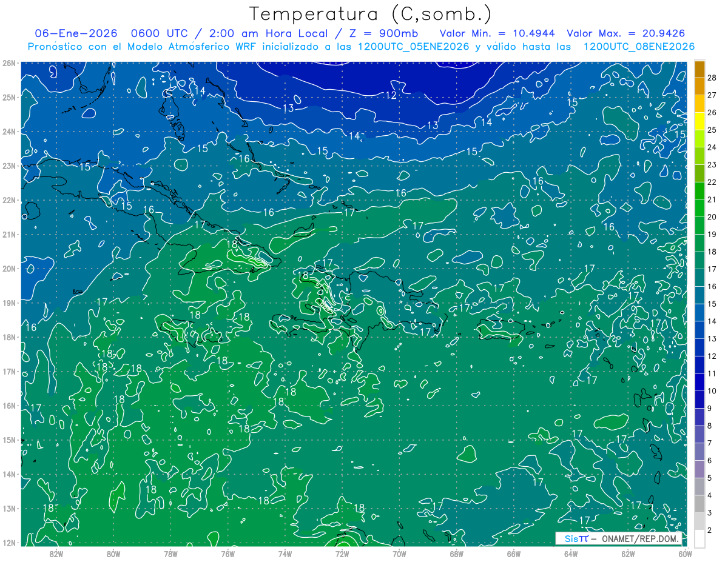
Task: Click the 20N latitude axis label
Action: 8,269
